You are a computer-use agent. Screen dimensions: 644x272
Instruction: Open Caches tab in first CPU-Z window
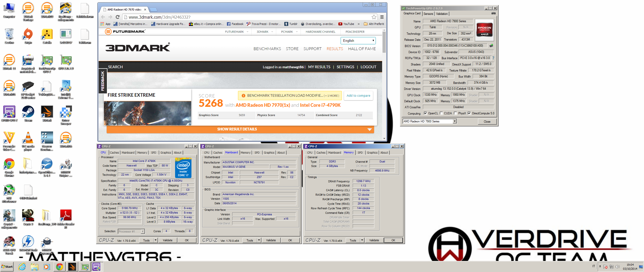pyautogui.click(x=114, y=153)
